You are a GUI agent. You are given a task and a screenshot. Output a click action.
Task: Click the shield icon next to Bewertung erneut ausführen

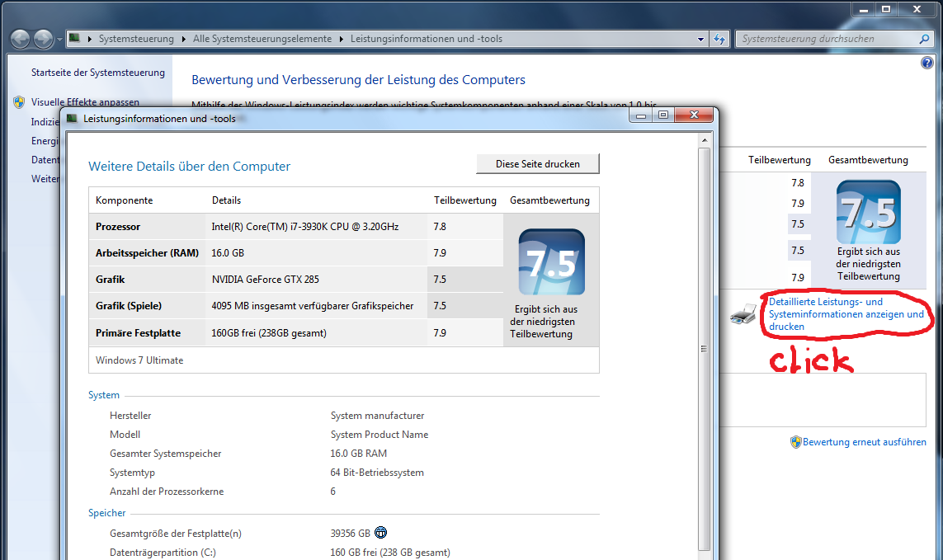click(x=795, y=442)
